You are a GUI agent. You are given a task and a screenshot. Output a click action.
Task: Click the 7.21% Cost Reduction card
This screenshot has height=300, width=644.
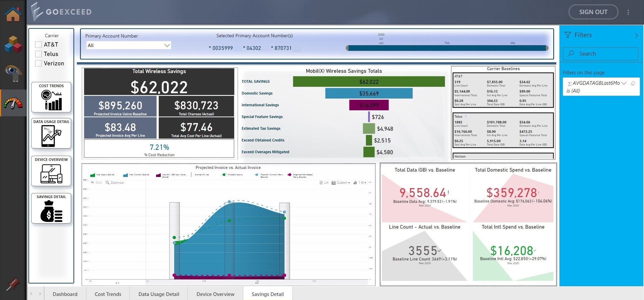pyautogui.click(x=159, y=148)
